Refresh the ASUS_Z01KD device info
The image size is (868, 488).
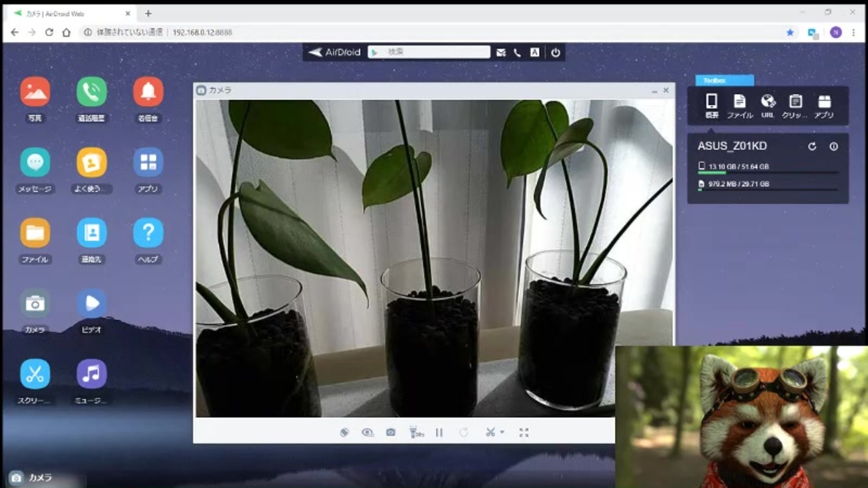click(x=812, y=146)
